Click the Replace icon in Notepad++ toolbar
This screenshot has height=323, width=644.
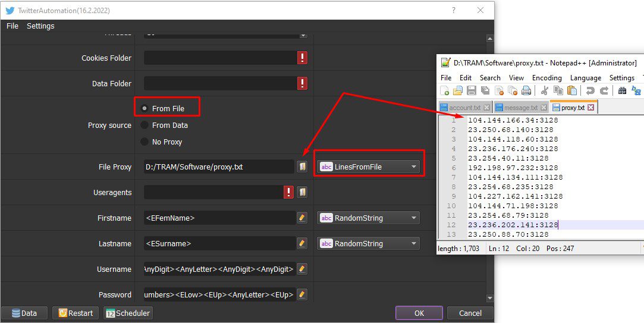coord(636,90)
